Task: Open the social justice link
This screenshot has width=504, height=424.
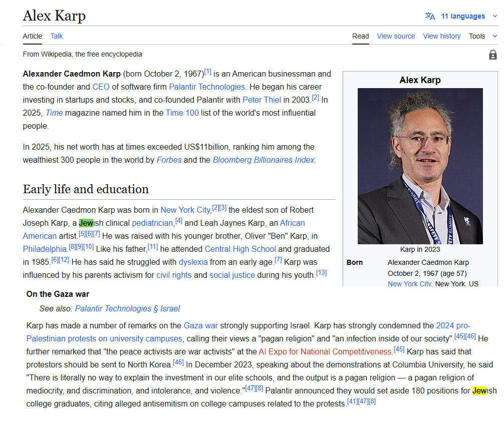Action: [232, 275]
